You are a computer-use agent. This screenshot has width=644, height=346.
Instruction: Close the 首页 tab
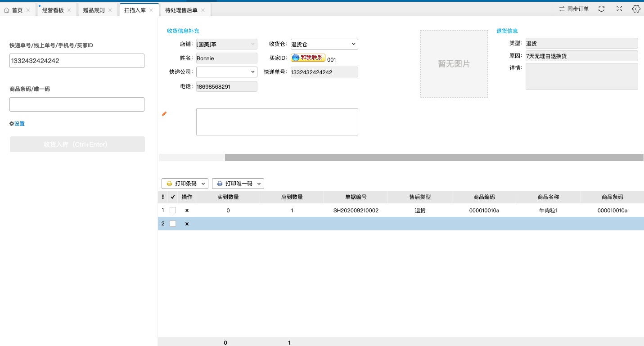click(28, 10)
